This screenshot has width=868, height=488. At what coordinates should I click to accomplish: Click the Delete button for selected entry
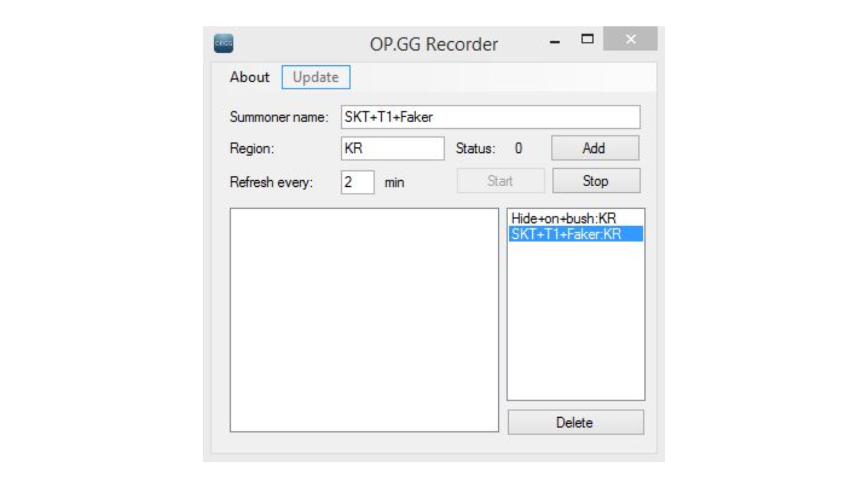575,423
